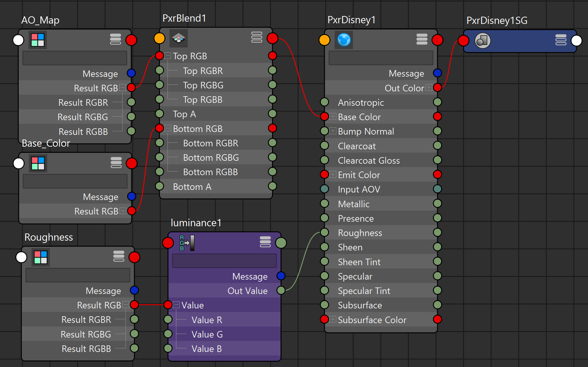The image size is (588, 367).
Task: Click PxrBlend1 Top A input port
Action: [x=160, y=114]
